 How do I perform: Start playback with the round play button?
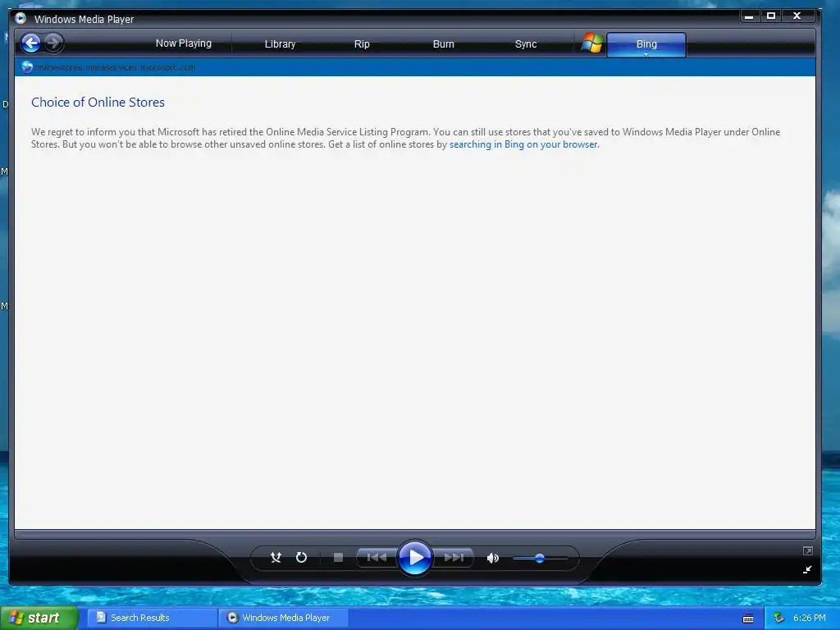pos(414,558)
